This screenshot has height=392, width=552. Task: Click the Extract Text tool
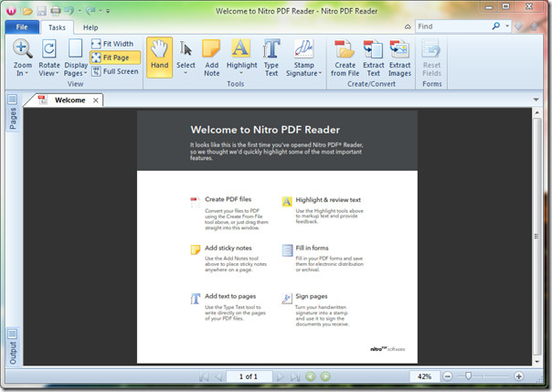tap(374, 58)
